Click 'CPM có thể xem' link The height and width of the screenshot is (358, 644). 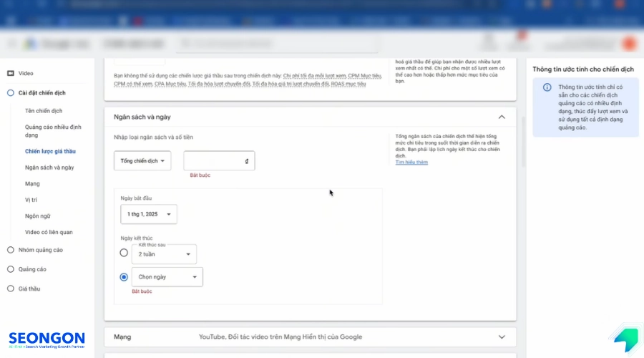pyautogui.click(x=133, y=84)
